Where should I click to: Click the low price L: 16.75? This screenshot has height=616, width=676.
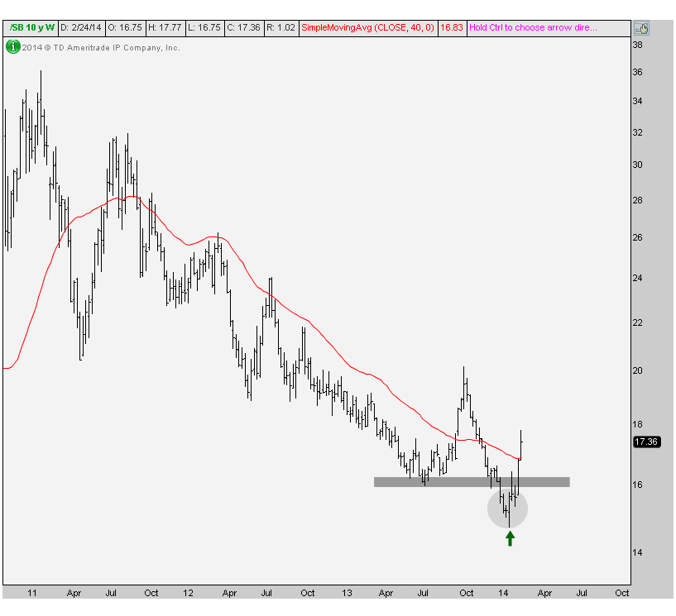pyautogui.click(x=204, y=27)
